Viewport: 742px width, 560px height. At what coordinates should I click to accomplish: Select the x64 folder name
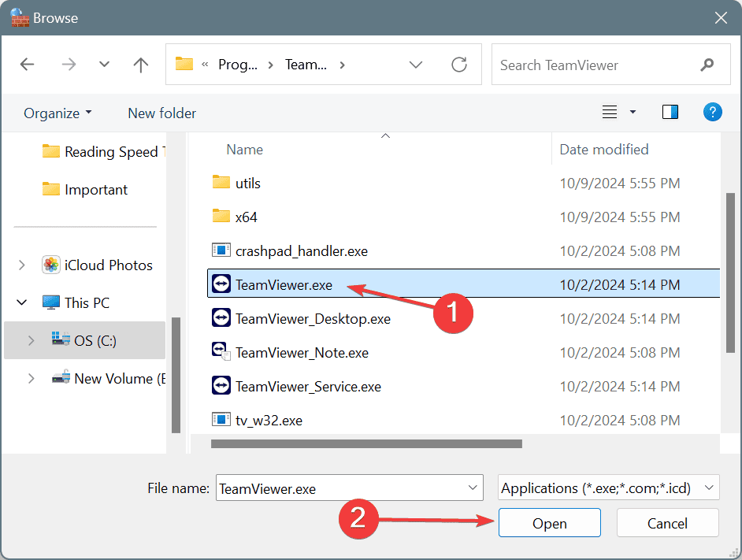click(x=246, y=217)
